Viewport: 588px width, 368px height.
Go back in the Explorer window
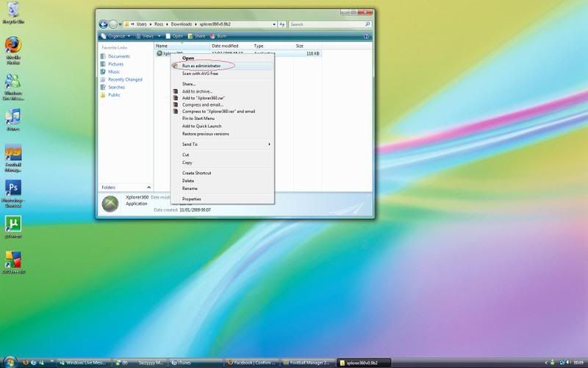click(104, 24)
